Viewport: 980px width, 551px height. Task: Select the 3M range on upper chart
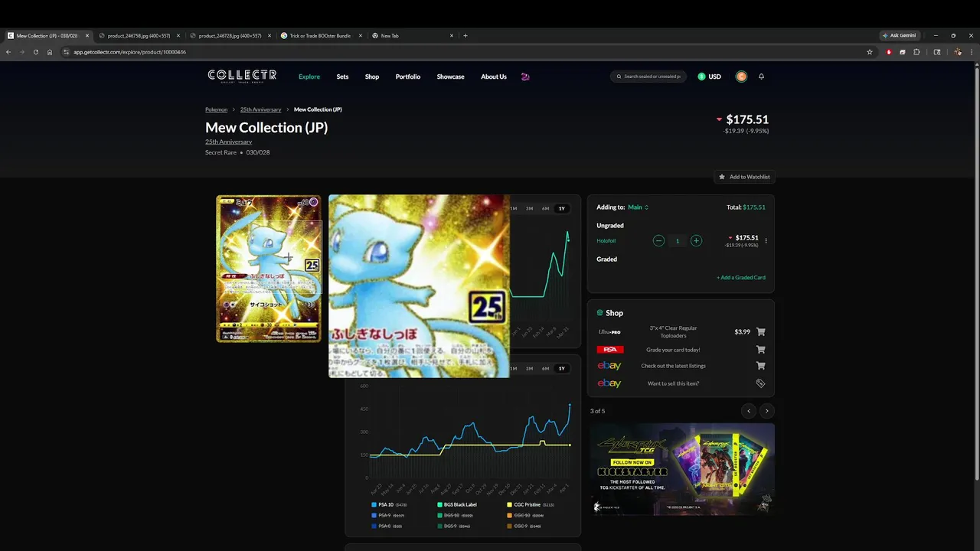pos(529,208)
